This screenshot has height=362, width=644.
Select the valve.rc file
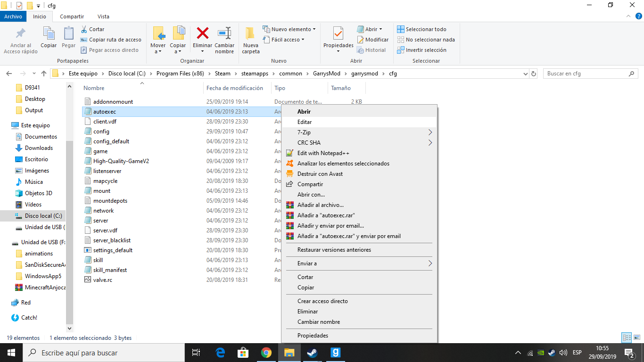tap(103, 280)
